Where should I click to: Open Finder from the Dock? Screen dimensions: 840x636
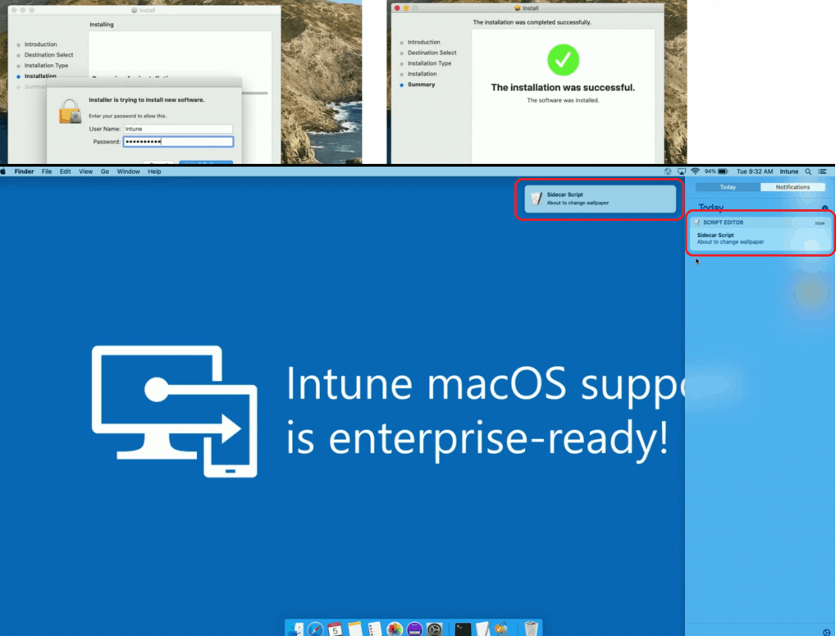(295, 629)
